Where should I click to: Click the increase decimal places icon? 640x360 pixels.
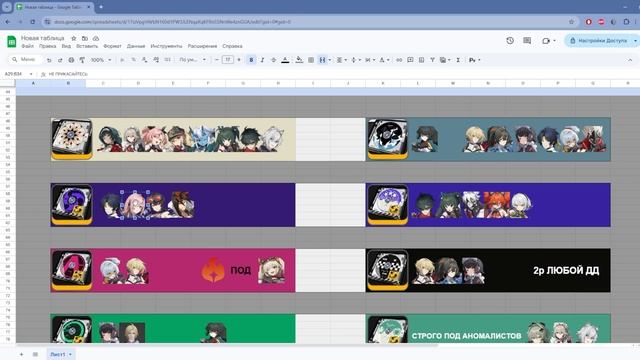point(156,60)
